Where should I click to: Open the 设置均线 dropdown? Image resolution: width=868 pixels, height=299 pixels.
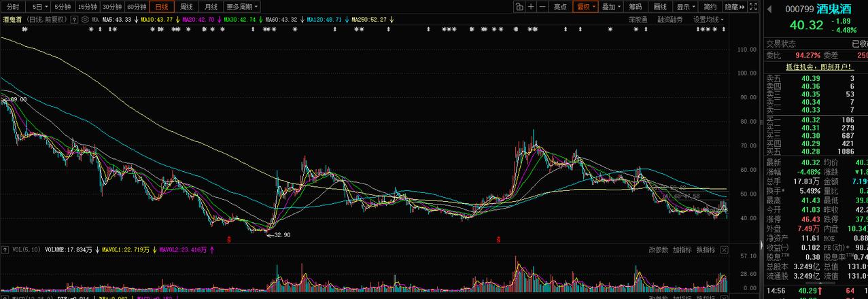point(709,20)
